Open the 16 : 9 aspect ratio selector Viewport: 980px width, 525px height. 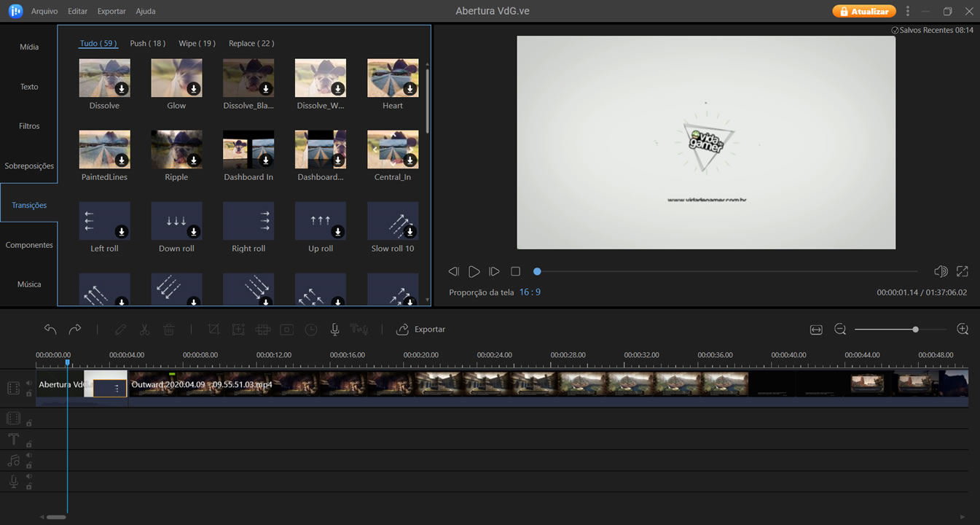530,292
